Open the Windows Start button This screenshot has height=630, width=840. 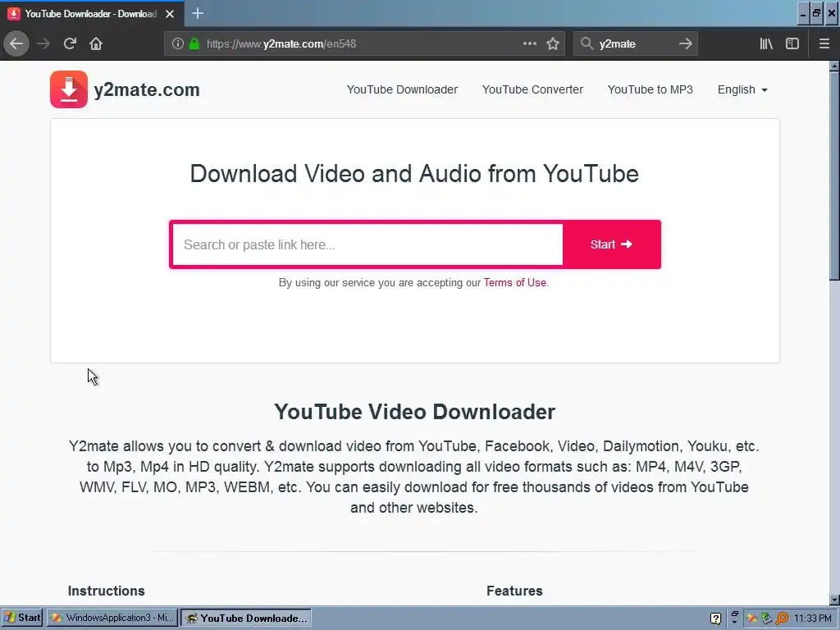point(22,618)
